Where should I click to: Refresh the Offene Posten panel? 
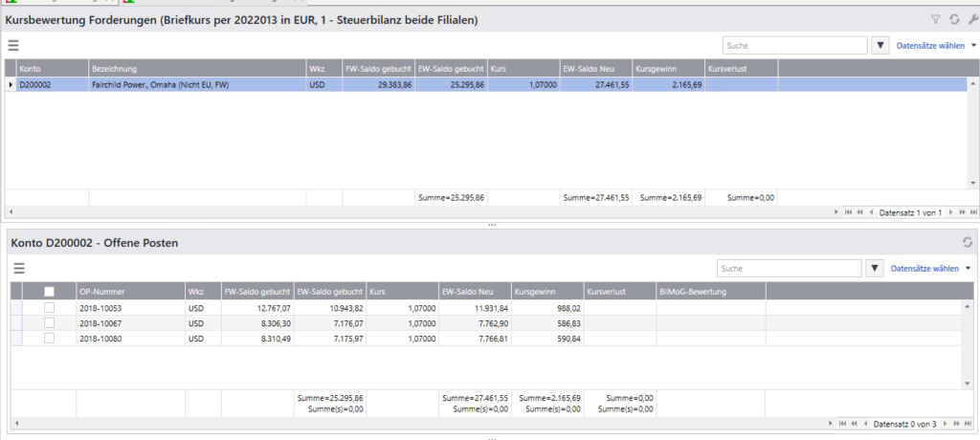point(966,243)
